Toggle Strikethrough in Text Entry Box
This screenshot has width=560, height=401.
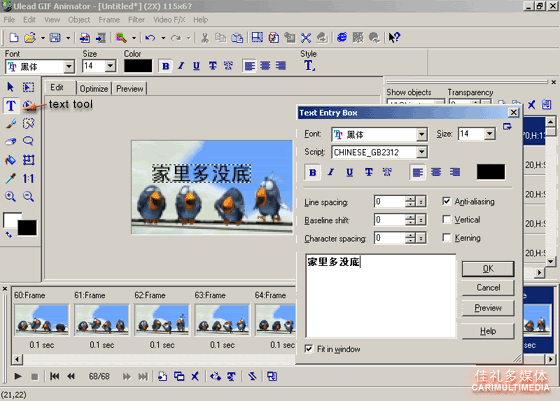[369, 172]
